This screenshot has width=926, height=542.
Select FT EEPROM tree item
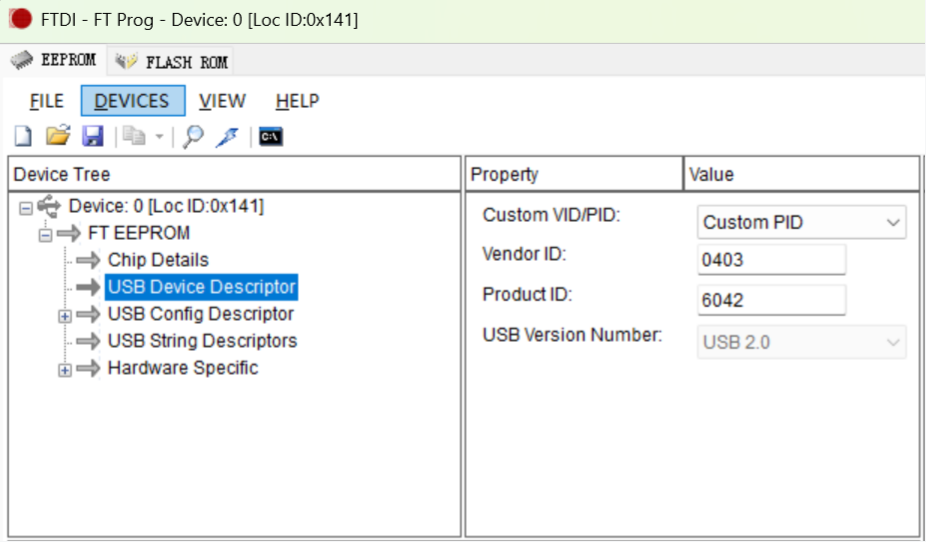click(x=139, y=233)
